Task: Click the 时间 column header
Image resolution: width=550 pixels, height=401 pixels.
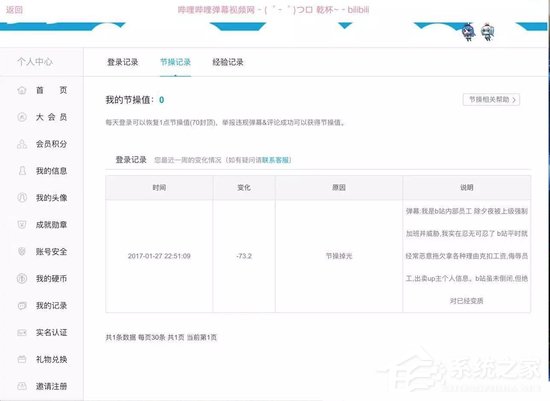Action: click(159, 188)
